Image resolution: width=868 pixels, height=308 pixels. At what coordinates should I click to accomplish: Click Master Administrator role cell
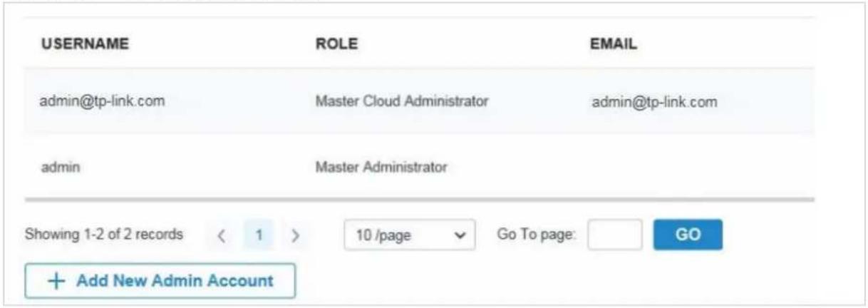pos(381,168)
